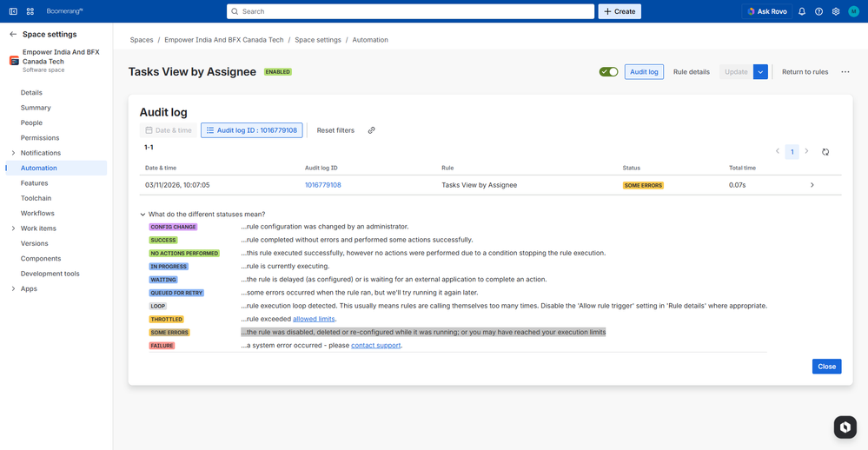868x450 pixels.
Task: Open Components in sidebar
Action: 41,259
